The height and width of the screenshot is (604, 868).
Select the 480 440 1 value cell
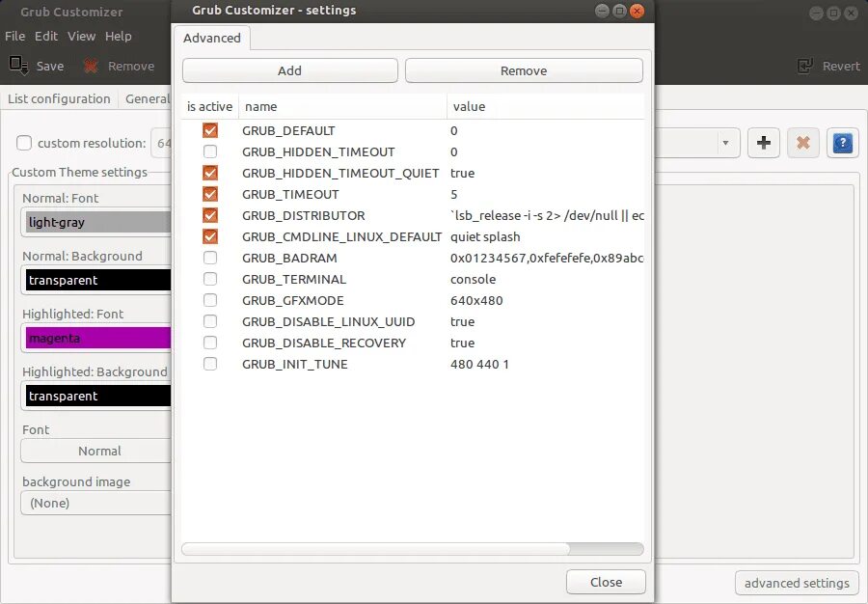[479, 364]
